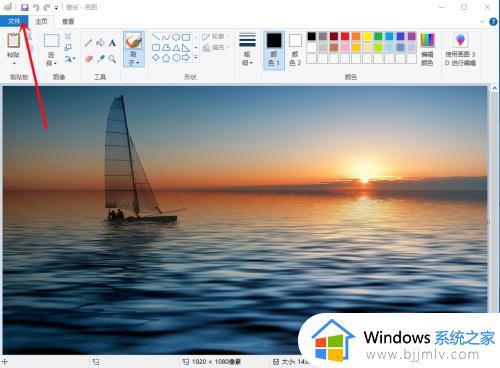Open the shape Fill dropdown
The image size is (500, 368).
point(216,48)
